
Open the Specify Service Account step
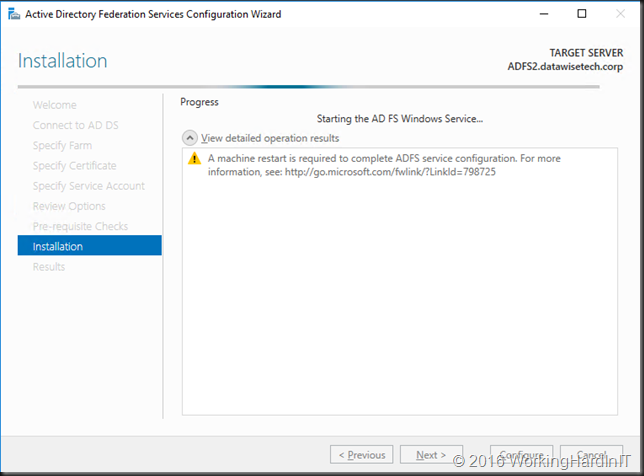[89, 186]
